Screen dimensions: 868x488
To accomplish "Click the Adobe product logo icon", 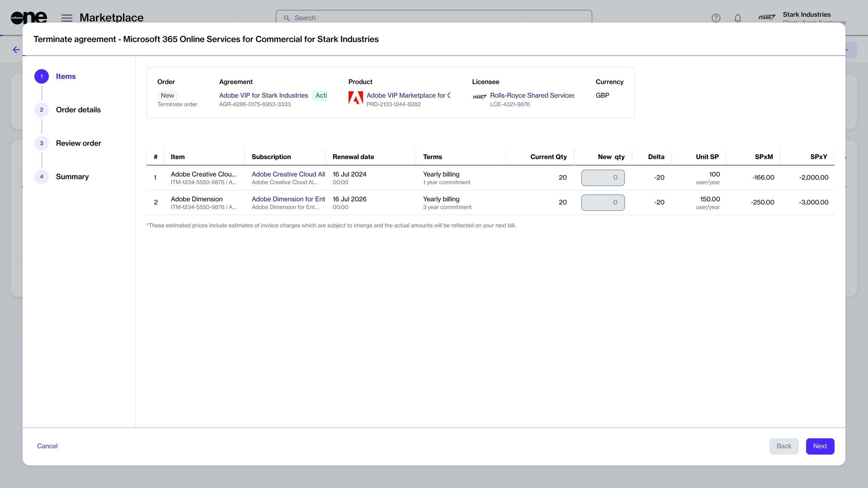I will [x=355, y=98].
